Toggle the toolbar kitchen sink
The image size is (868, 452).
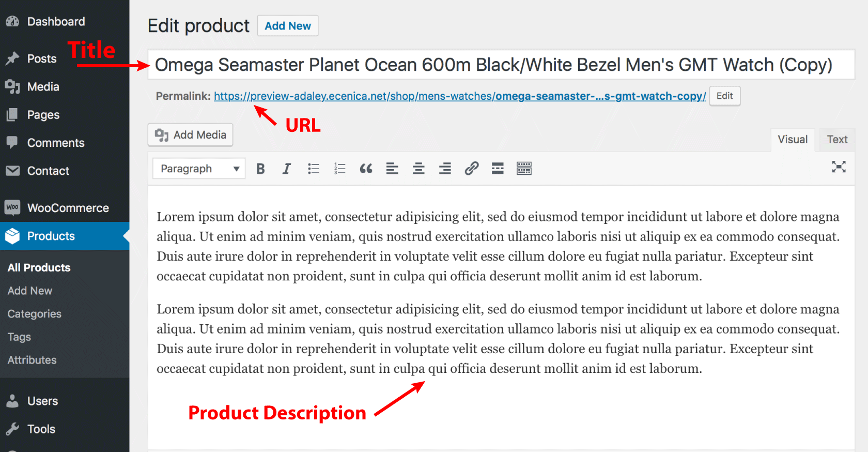[x=524, y=169]
